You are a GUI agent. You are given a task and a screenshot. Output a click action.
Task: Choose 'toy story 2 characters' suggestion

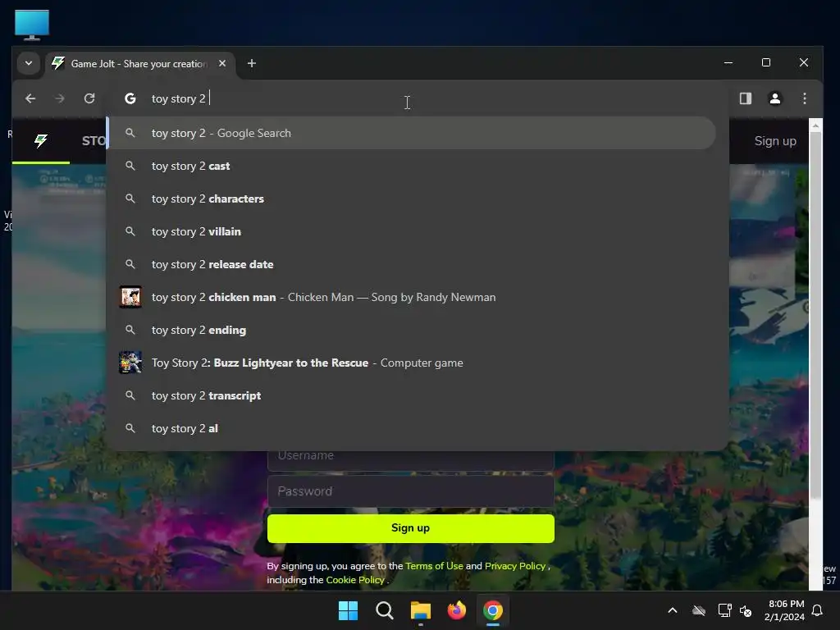412,199
